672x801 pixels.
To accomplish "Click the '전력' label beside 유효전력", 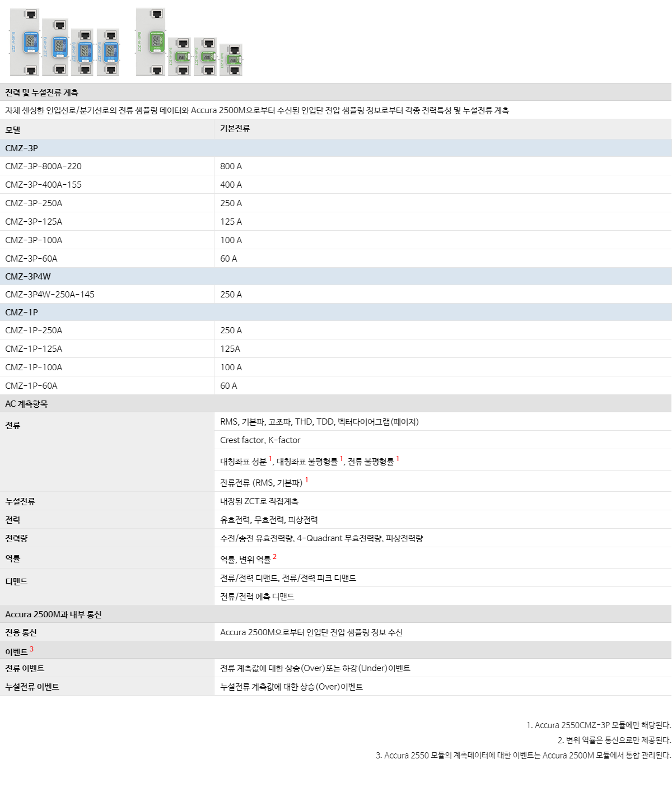I will coord(13,520).
